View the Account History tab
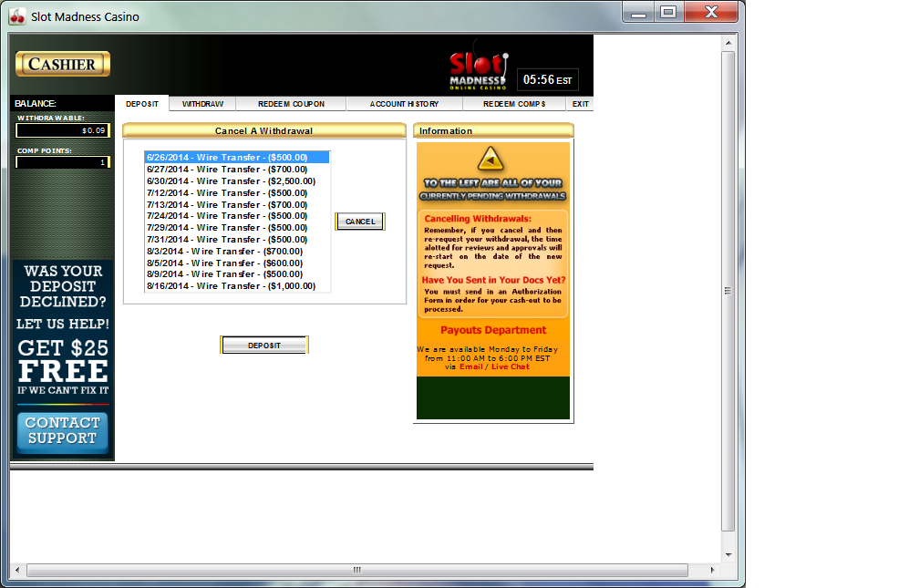The image size is (919, 588). pyautogui.click(x=404, y=104)
